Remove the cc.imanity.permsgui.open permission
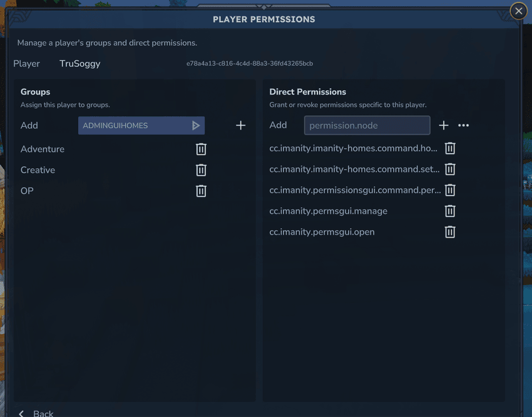 [x=449, y=232]
